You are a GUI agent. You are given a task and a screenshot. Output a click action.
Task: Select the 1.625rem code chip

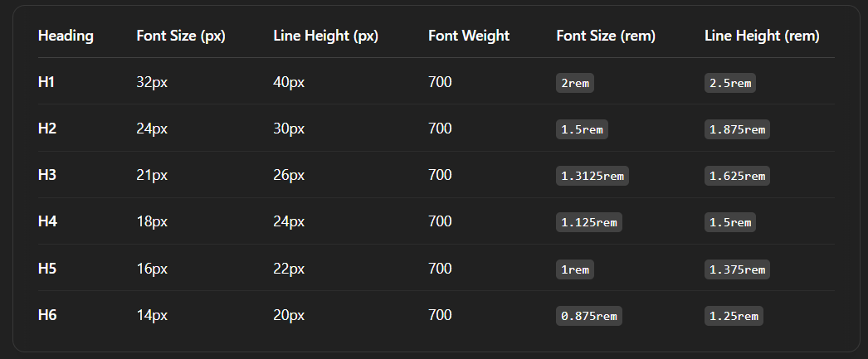point(737,176)
